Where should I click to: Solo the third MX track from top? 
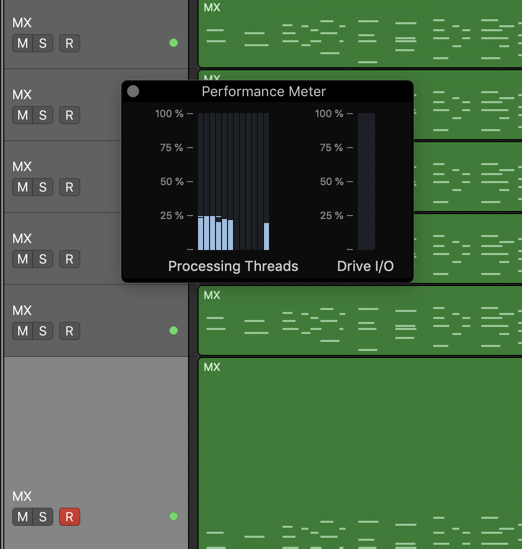43,187
